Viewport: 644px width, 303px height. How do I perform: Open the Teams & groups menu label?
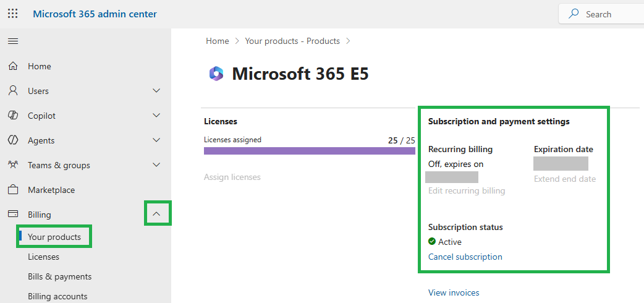coord(59,165)
